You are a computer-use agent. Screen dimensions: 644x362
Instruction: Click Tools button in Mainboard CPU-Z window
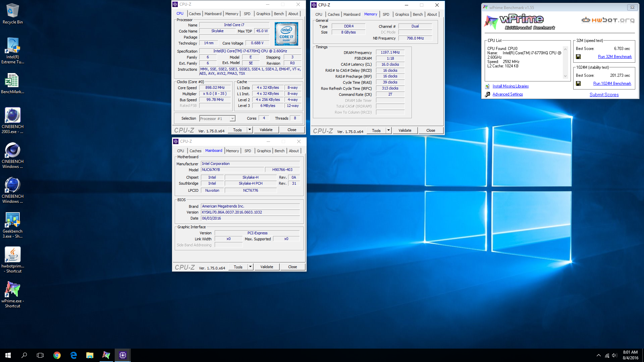tap(238, 267)
